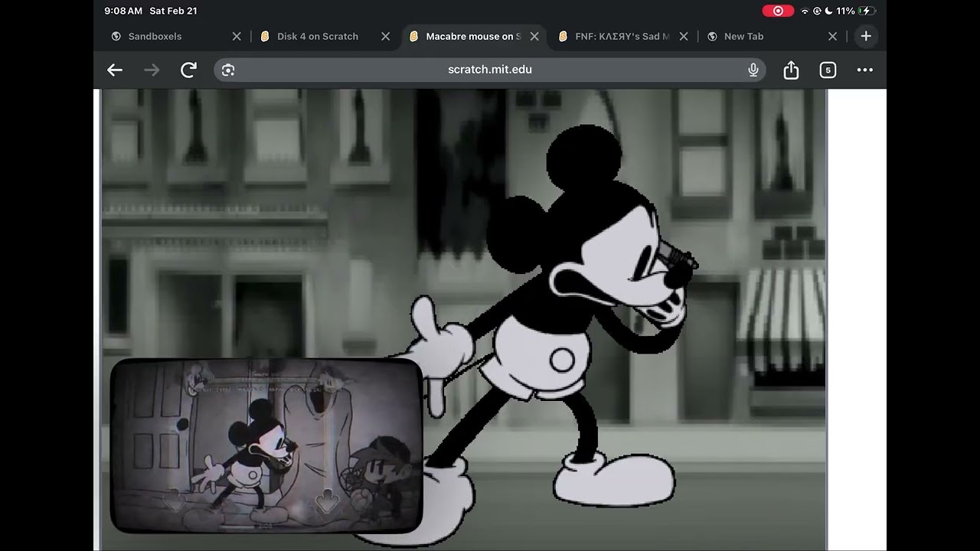The height and width of the screenshot is (551, 980).
Task: Open the three-dot browser menu
Action: tap(865, 70)
